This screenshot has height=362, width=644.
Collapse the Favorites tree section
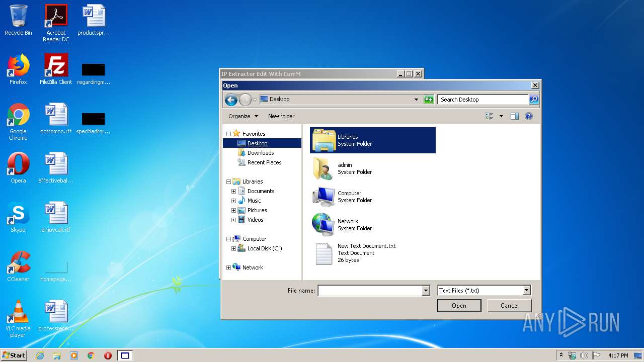point(228,134)
